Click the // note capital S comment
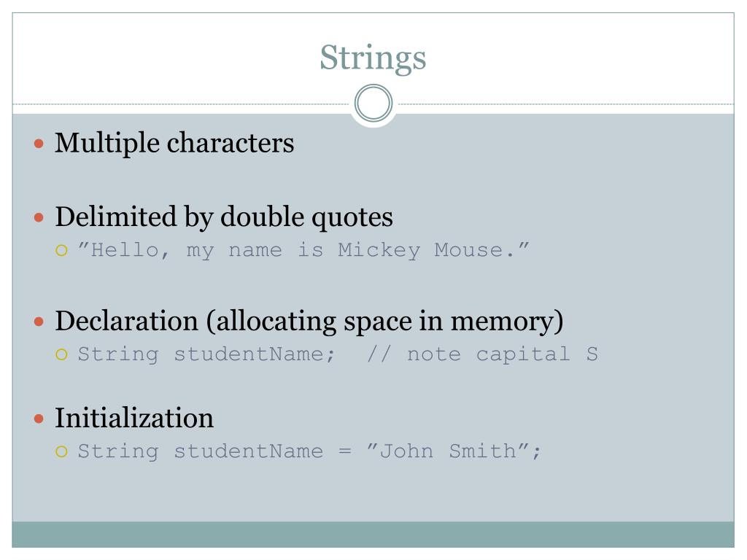The height and width of the screenshot is (560, 747). pos(483,354)
